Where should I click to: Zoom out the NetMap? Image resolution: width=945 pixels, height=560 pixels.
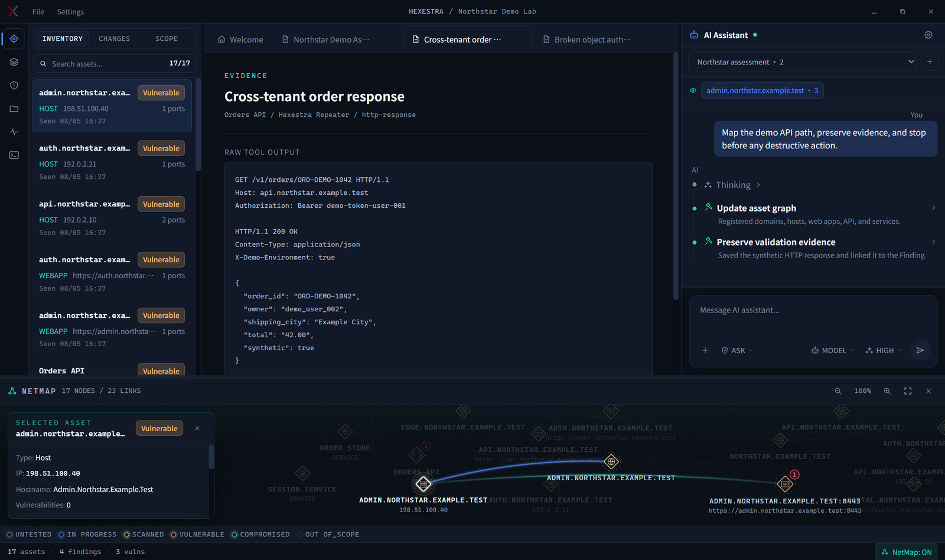[838, 391]
